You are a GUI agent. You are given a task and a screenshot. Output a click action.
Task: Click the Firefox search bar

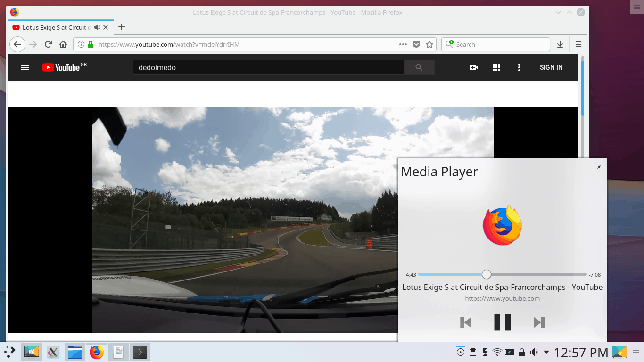coord(495,44)
